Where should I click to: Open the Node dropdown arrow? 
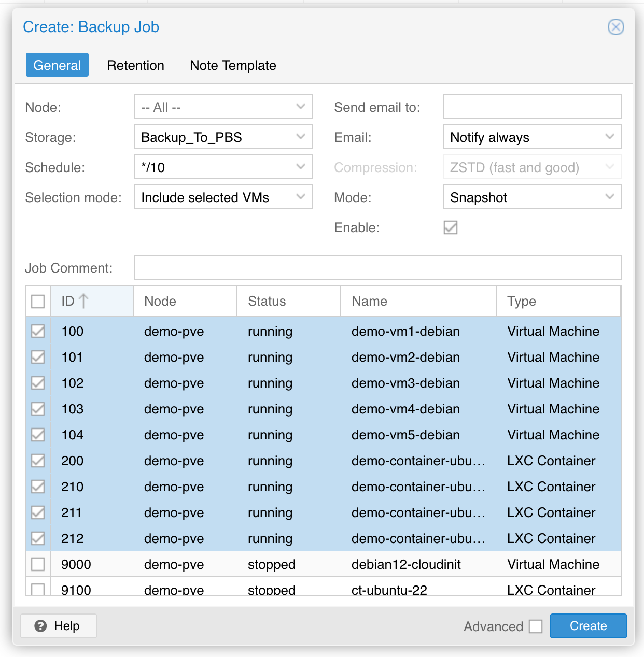301,107
